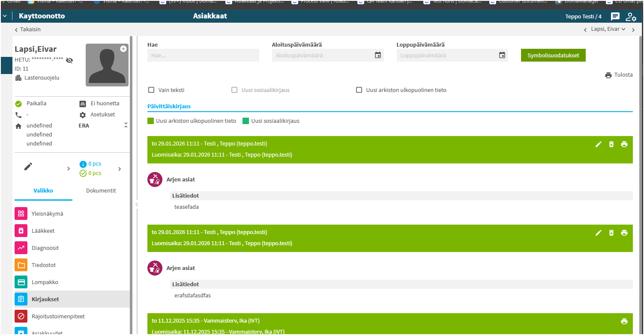Viewport: 644px width, 335px height.
Task: Expand arrow next to pencil icon
Action: 69,169
